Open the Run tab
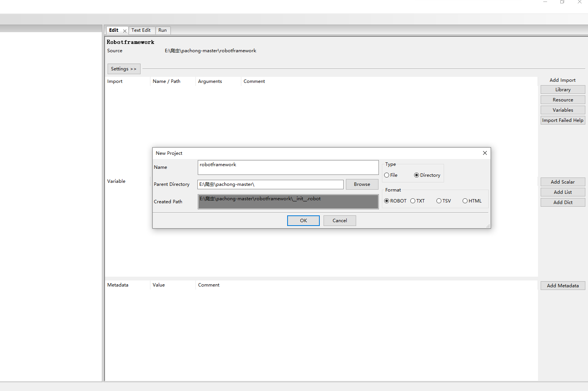This screenshot has height=391, width=588. pyautogui.click(x=163, y=30)
